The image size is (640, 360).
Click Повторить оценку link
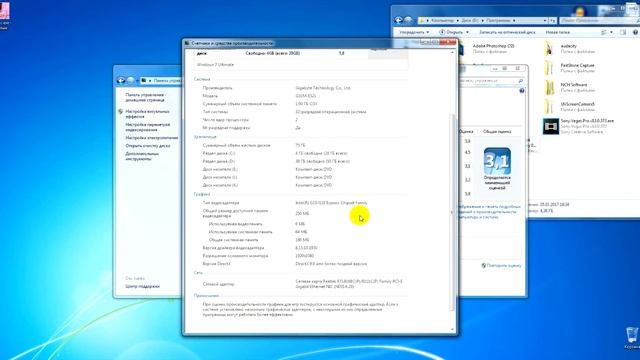504,266
